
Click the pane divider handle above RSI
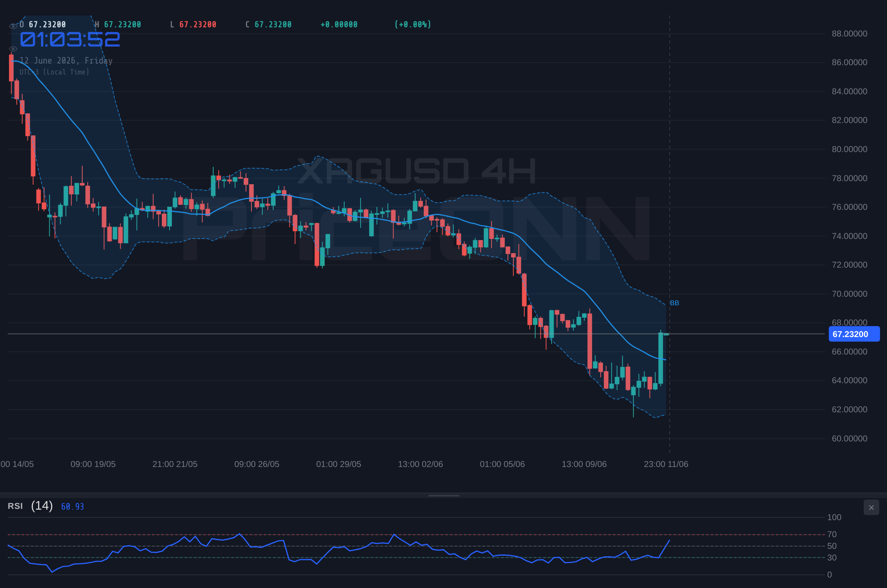pos(443,495)
